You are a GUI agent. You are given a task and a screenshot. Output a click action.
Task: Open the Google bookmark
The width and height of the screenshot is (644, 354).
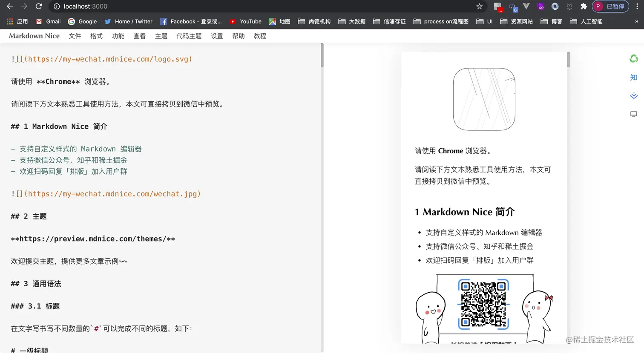tap(82, 21)
